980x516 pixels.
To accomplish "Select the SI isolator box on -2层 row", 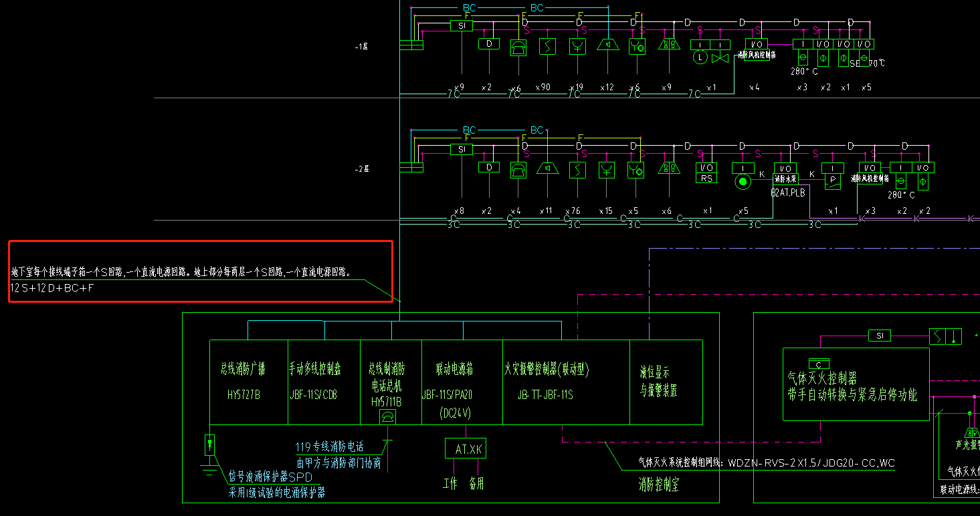I will 462,149.
